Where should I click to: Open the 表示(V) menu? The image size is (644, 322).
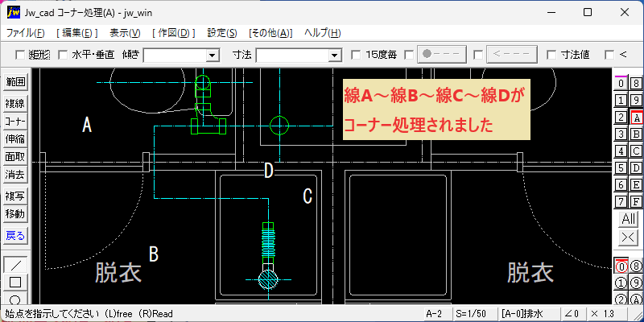coord(126,33)
